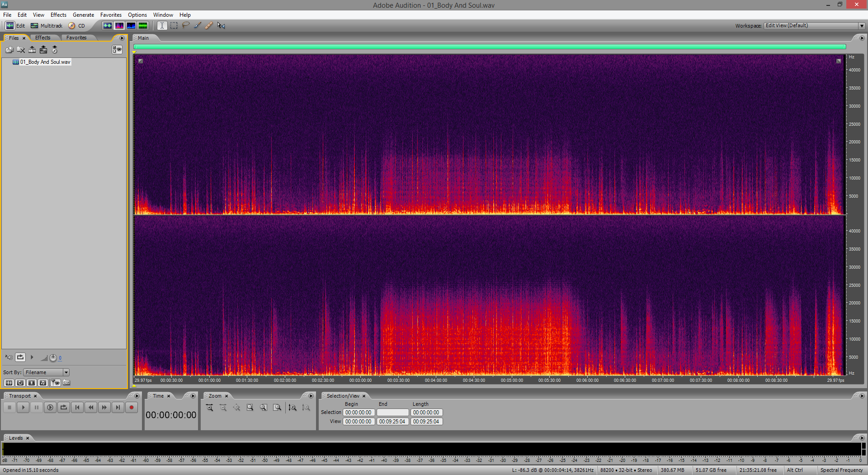868x475 pixels.
Task: Select the Scrub tool
Action: (x=221, y=26)
